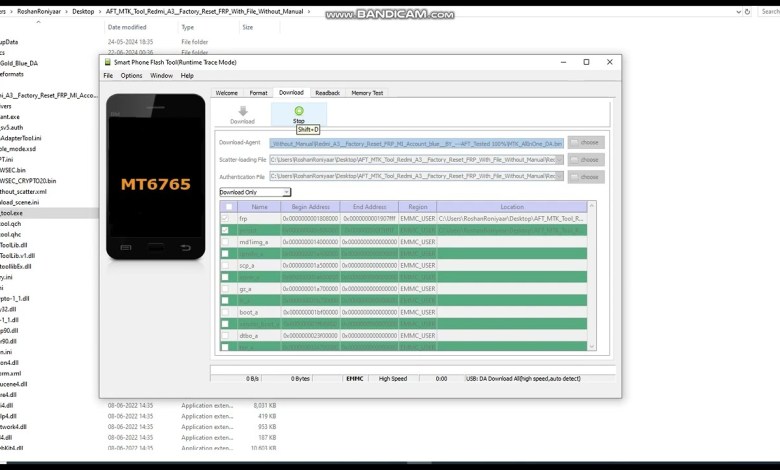Sort Explorer by Size column
The width and height of the screenshot is (780, 470).
(247, 27)
